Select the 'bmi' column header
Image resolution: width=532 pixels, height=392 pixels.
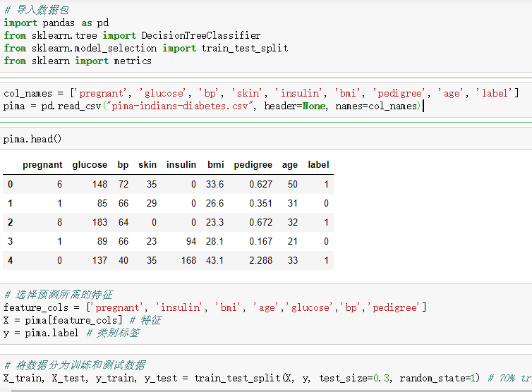(216, 165)
